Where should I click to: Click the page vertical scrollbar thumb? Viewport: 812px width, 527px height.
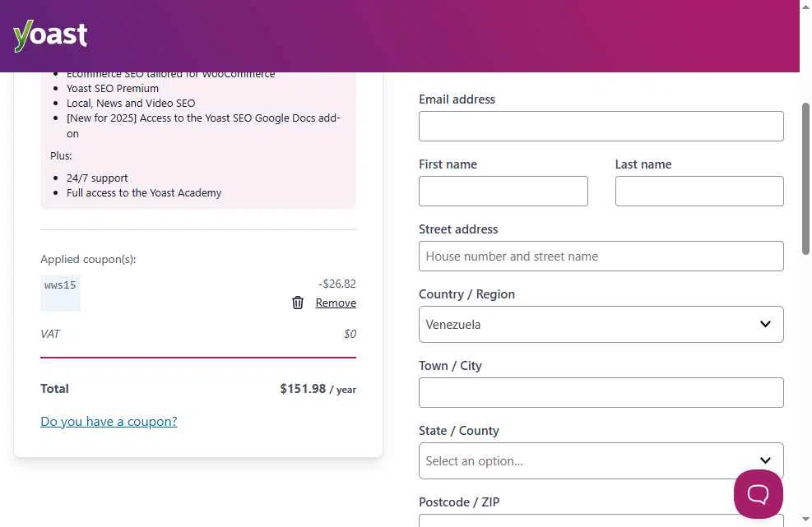click(x=805, y=178)
